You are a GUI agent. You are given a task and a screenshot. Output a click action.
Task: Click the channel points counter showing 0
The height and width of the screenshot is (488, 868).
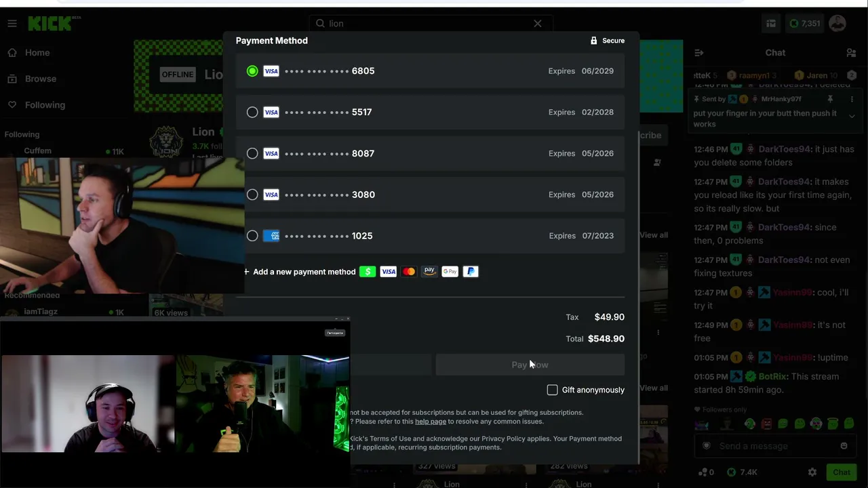[707, 472]
